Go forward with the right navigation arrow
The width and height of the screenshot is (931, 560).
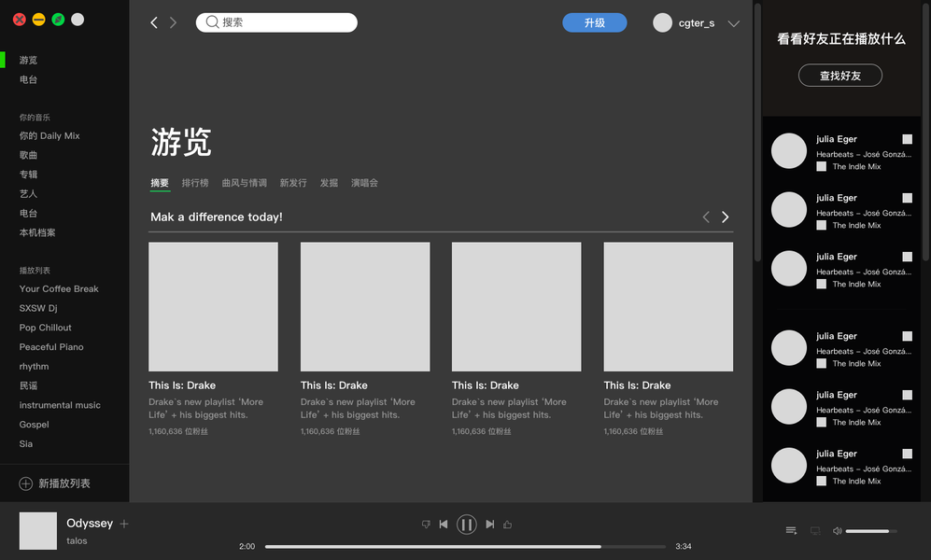173,22
